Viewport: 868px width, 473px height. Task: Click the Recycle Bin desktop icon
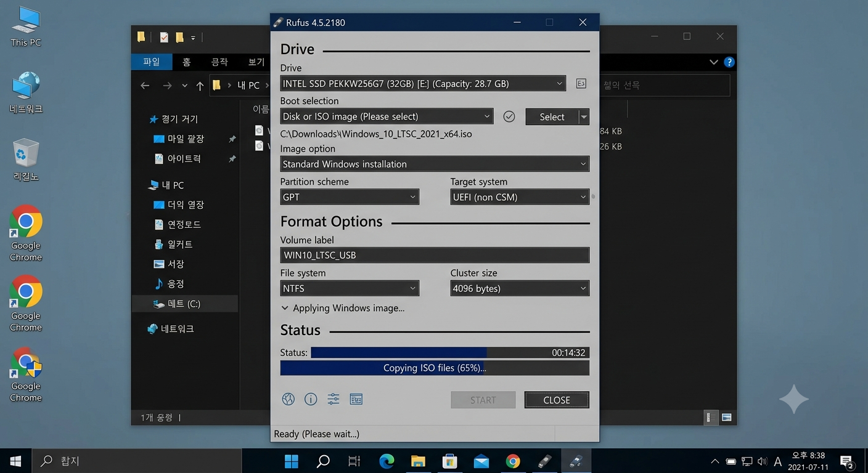(x=26, y=160)
